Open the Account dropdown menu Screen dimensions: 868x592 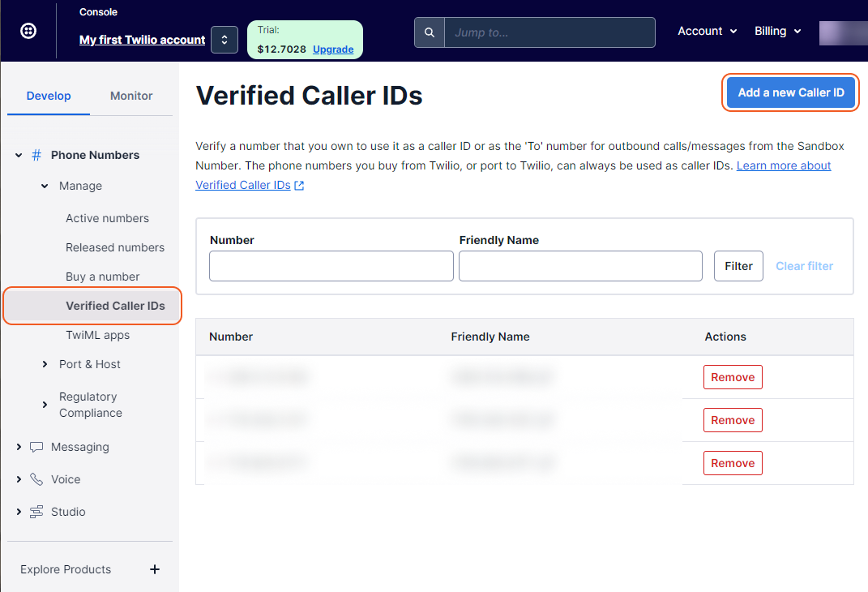click(x=708, y=31)
